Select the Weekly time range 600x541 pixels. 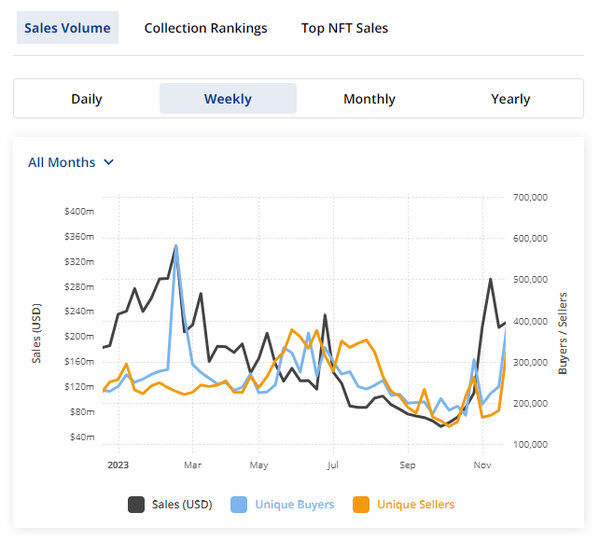(228, 99)
